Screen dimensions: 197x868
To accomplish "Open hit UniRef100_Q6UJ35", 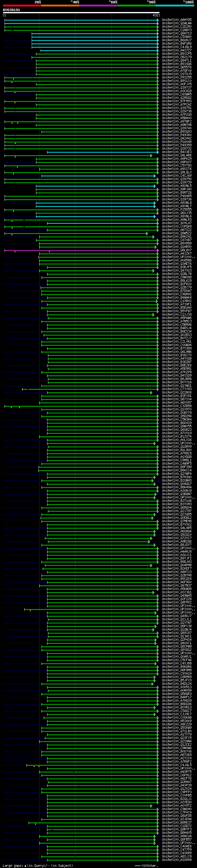I will tap(177, 213).
